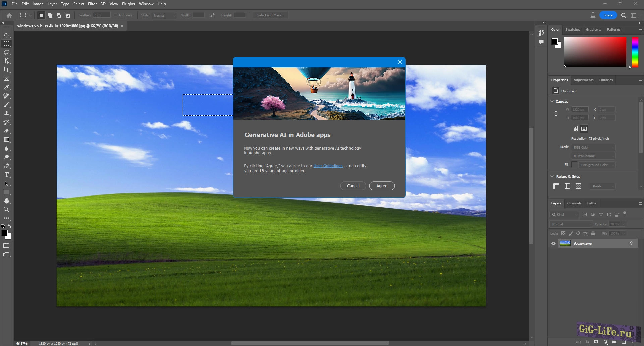This screenshot has height=346, width=644.
Task: Select the Zoom tool
Action: click(6, 210)
